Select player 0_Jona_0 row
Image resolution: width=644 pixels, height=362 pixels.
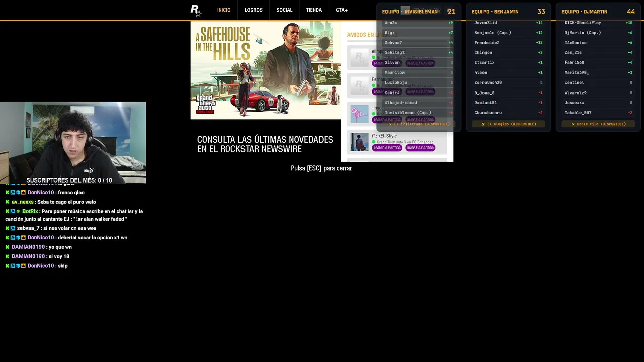[509, 93]
